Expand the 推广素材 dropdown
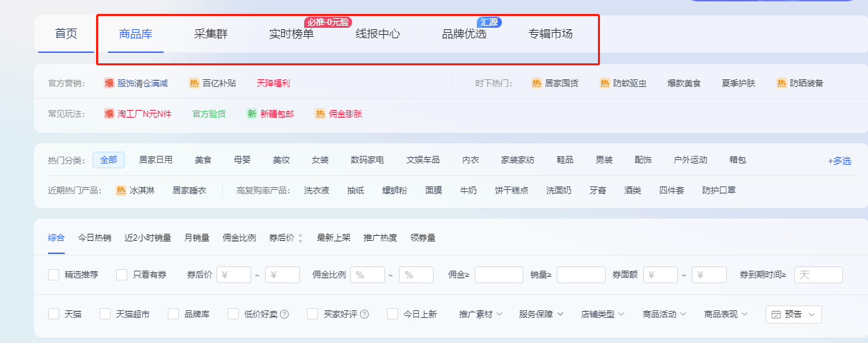 pos(480,314)
